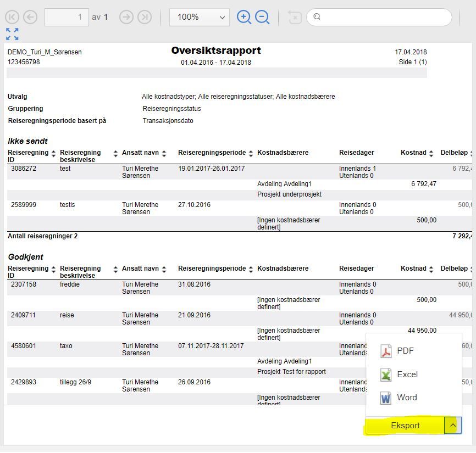Image resolution: width=476 pixels, height=453 pixels.
Task: Click the disabled back-navigation icon beside search
Action: [x=295, y=17]
